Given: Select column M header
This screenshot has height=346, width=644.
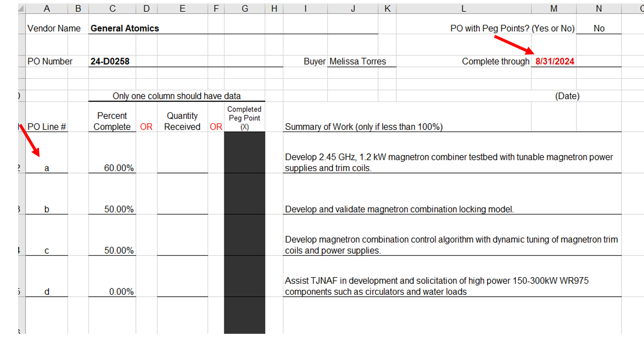Looking at the screenshot, I should 554,8.
